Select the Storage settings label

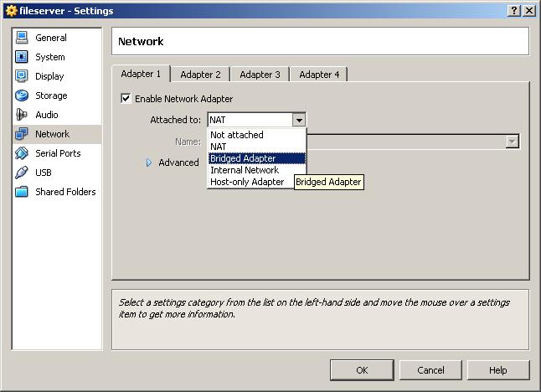51,95
